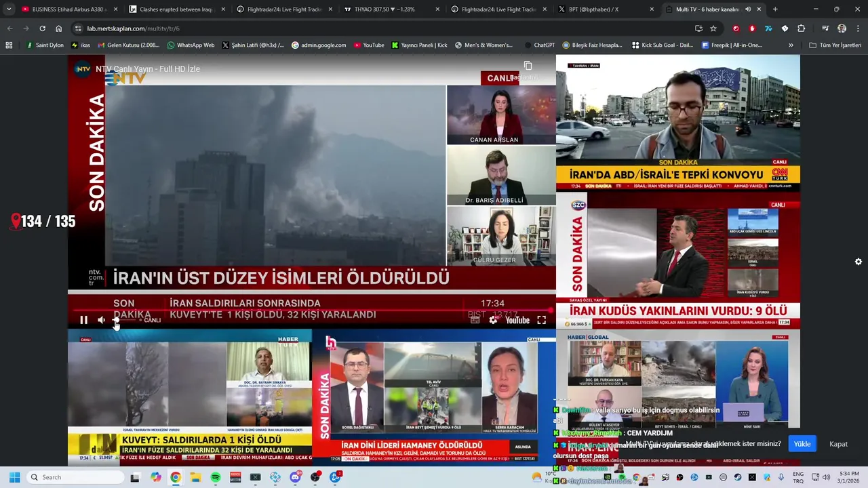Open the Gelen Kutusu bookmark
Viewport: 868px width, 488px height.
128,45
